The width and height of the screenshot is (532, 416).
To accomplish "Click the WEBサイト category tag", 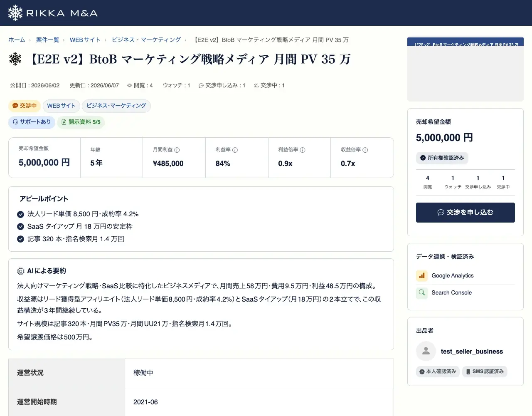I will point(61,106).
